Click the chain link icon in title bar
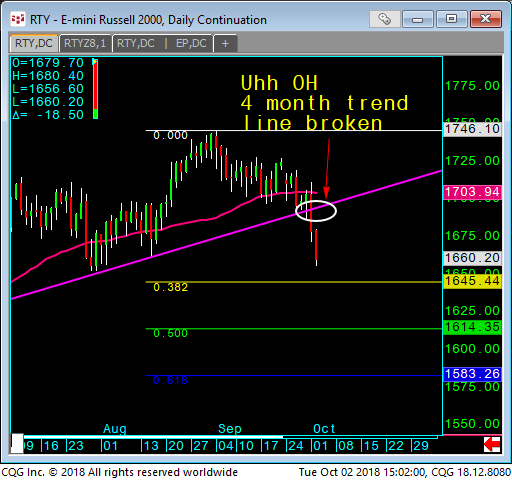Image resolution: width=512 pixels, height=480 pixels. pos(384,19)
